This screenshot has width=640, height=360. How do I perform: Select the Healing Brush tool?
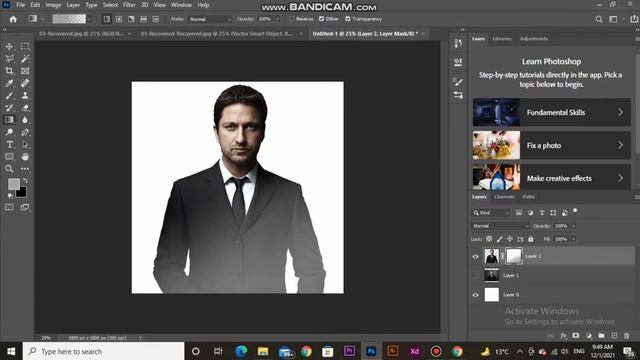tap(25, 83)
